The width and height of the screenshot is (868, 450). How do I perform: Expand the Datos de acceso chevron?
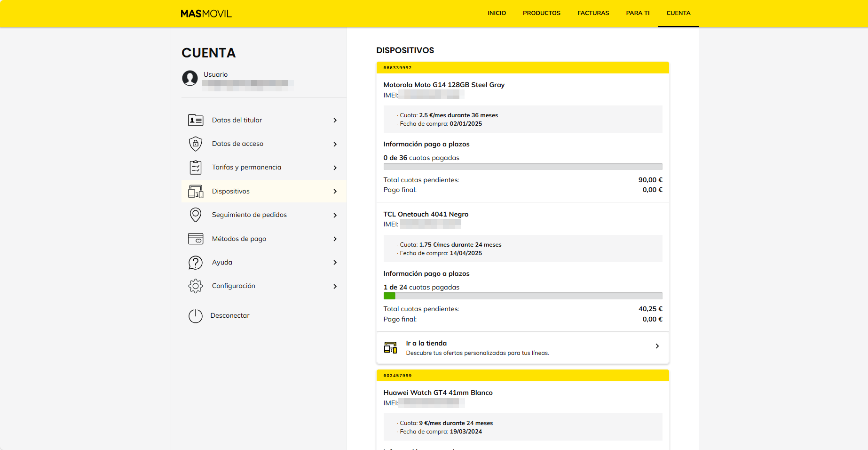[335, 144]
